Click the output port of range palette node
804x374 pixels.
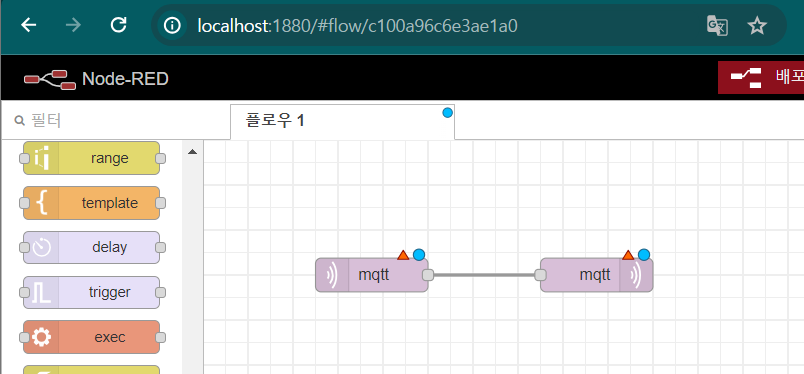pos(160,158)
